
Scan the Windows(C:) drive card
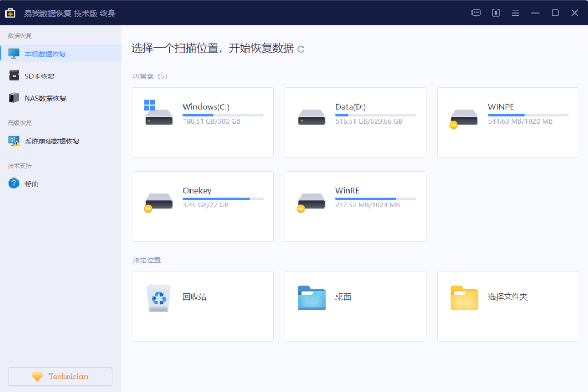tap(203, 122)
